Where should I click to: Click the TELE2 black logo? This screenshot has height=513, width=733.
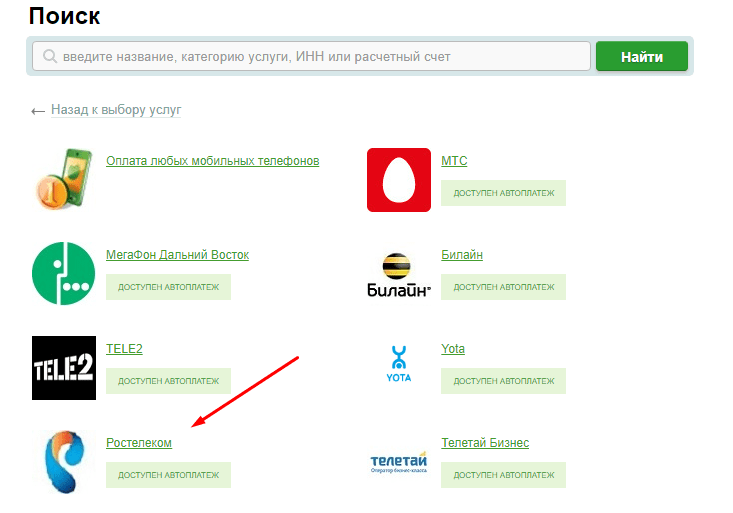(64, 367)
